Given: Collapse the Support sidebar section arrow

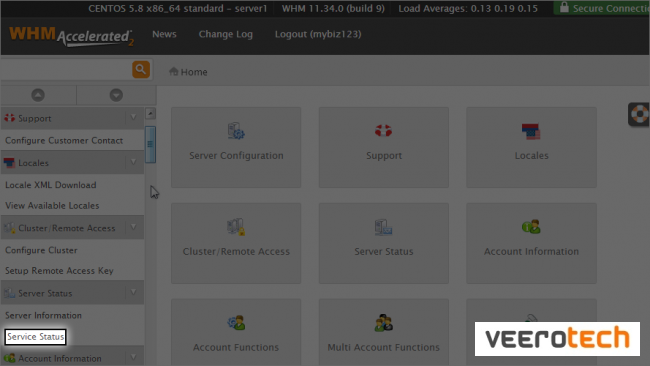Looking at the screenshot, I should [x=133, y=118].
